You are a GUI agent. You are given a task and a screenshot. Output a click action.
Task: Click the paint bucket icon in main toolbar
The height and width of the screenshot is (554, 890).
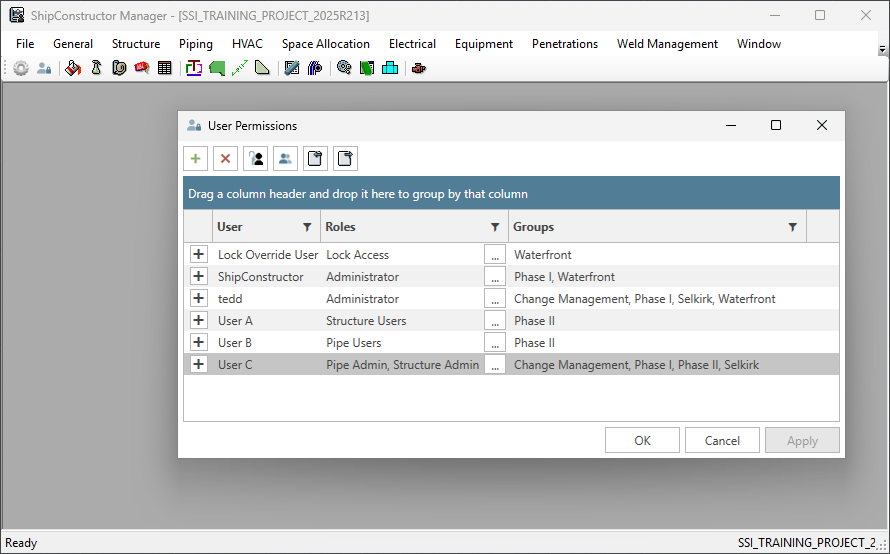(x=73, y=68)
